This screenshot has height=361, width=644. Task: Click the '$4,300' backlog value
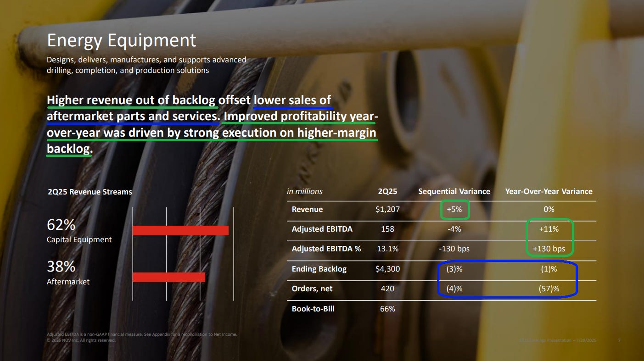point(387,269)
